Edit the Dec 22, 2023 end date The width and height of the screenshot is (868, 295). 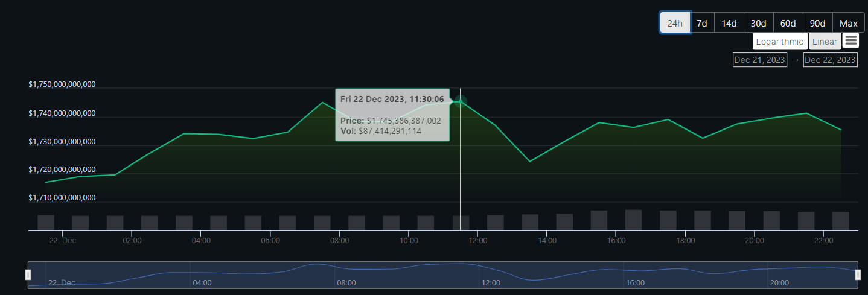pos(830,60)
